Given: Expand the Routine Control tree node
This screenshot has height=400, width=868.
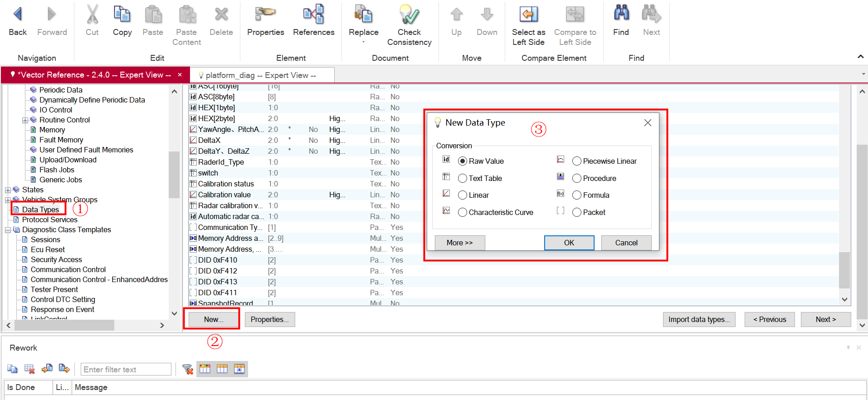Looking at the screenshot, I should pyautogui.click(x=25, y=120).
